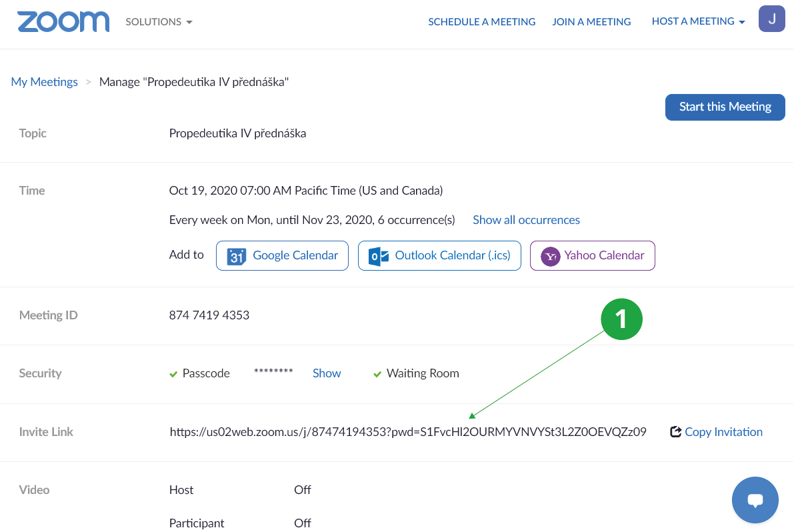794x532 pixels.
Task: Navigate back to My Meetings
Action: pyautogui.click(x=45, y=82)
